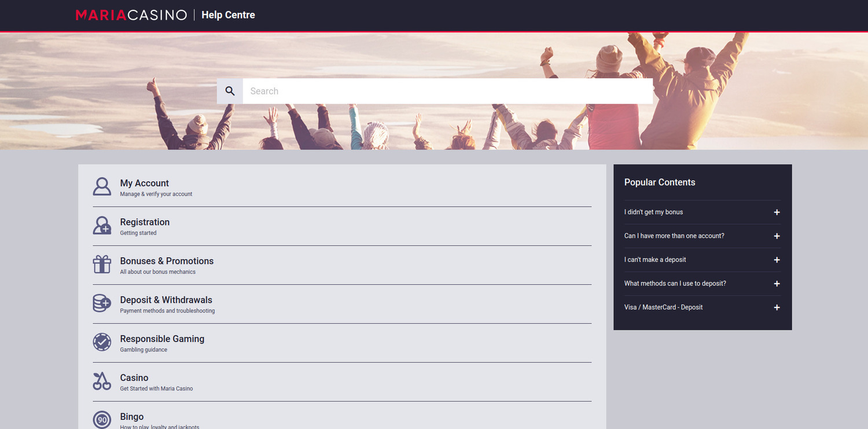
Task: Click the Maria Casino logo
Action: tap(131, 15)
